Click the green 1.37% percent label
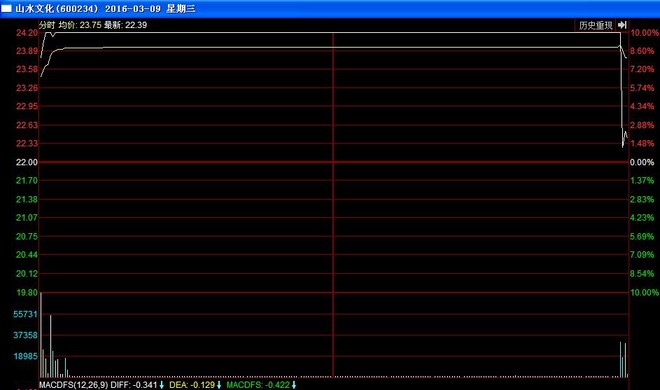Viewport: 660px width, 390px height. coord(642,180)
